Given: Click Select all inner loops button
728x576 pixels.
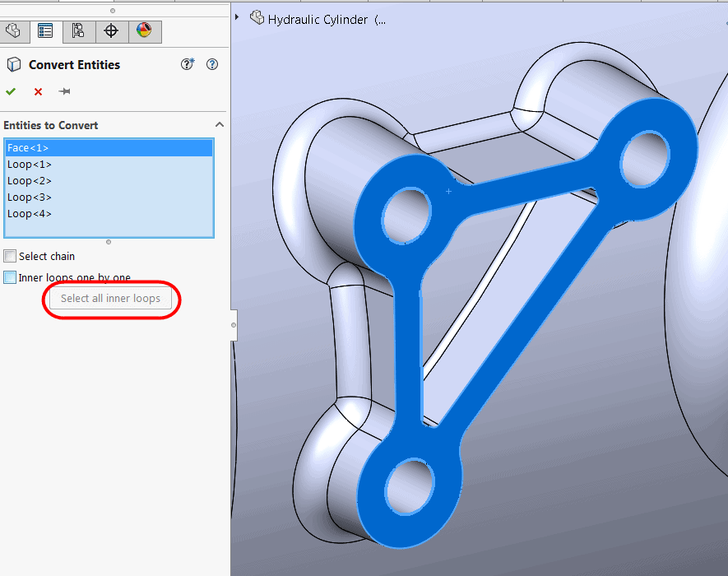Looking at the screenshot, I should [110, 299].
